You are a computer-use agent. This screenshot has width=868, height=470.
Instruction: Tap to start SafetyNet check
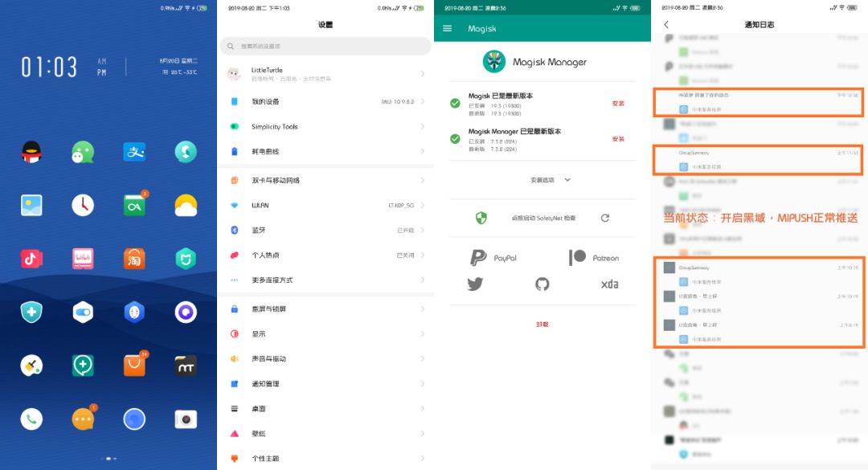(543, 218)
